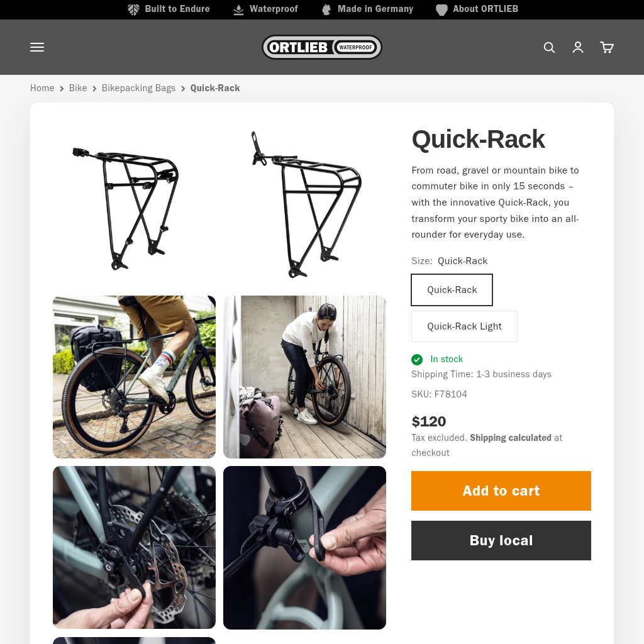Open the disc brake mount close-up photo
The width and height of the screenshot is (644, 644).
(134, 547)
